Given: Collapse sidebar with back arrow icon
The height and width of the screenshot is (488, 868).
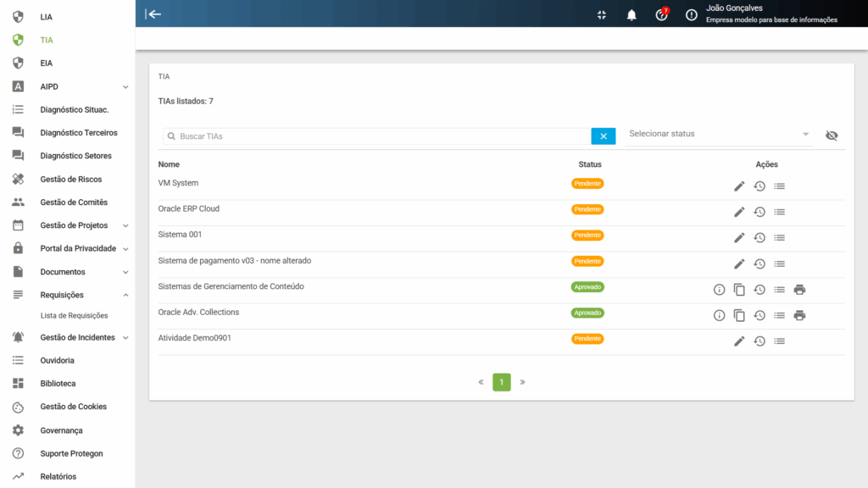Looking at the screenshot, I should click(153, 14).
